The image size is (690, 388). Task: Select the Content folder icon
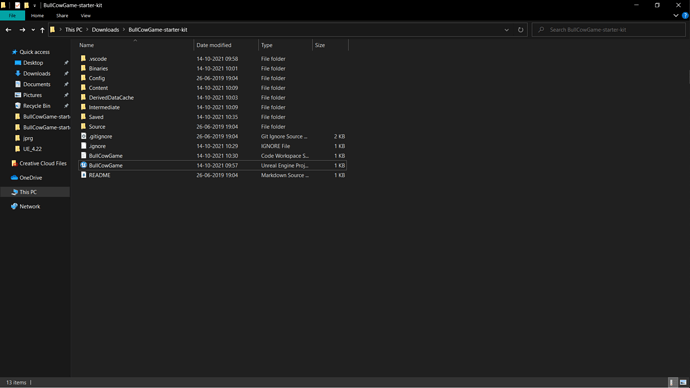(x=83, y=88)
